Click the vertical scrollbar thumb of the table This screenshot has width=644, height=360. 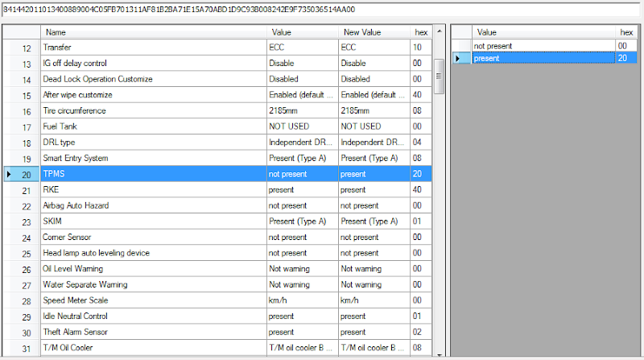pos(439,77)
